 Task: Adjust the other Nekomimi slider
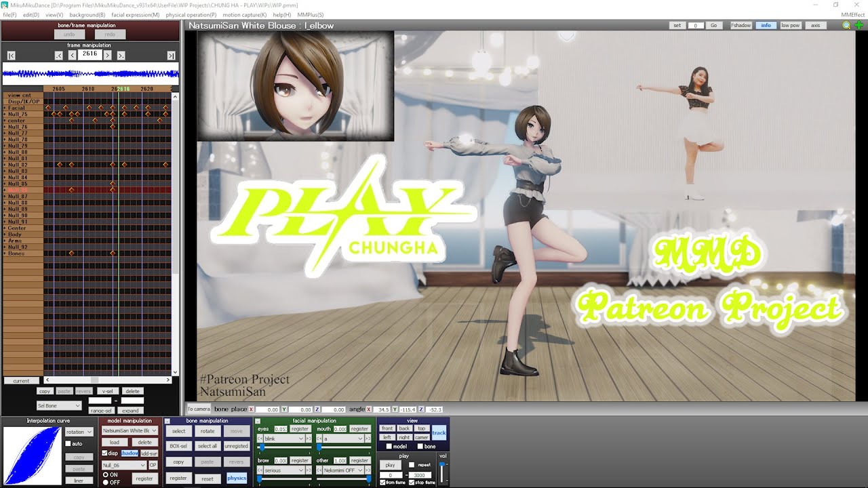tap(343, 479)
